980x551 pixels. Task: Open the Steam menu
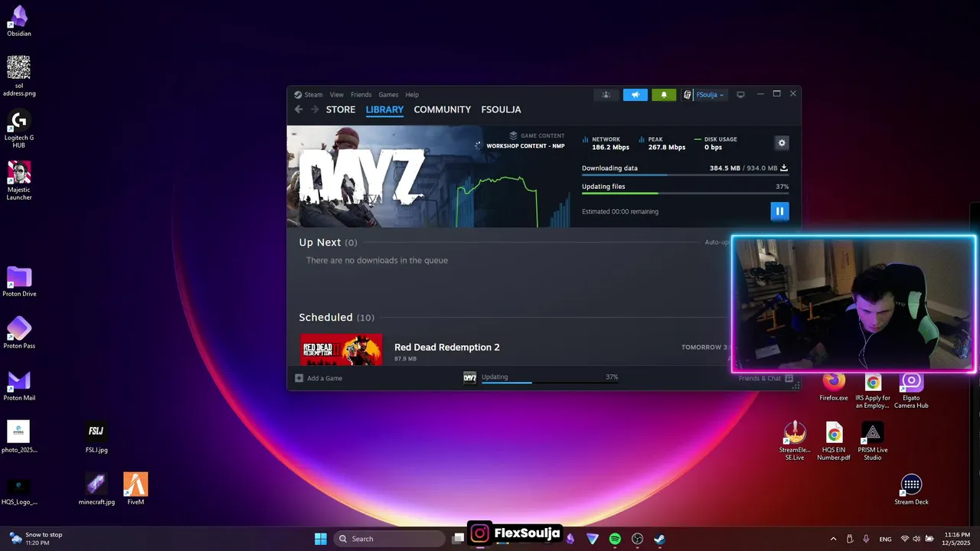coord(313,95)
